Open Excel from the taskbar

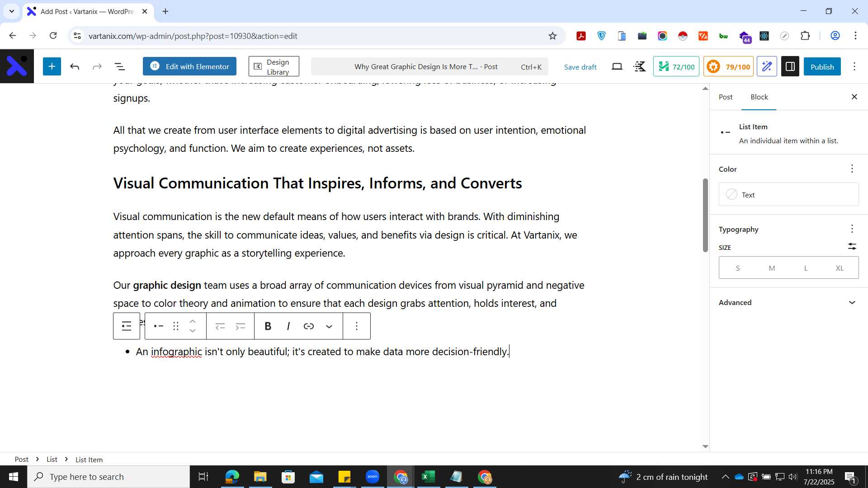[428, 477]
